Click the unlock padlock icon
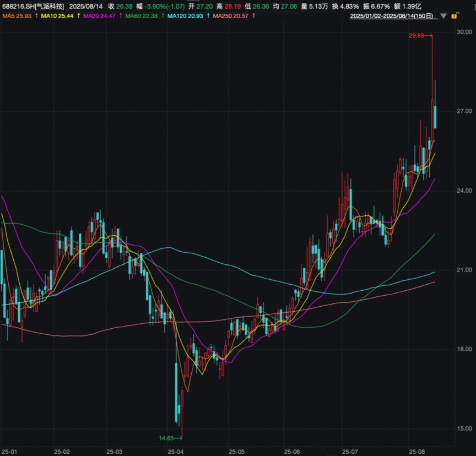The width and height of the screenshot is (476, 456). click(x=455, y=16)
